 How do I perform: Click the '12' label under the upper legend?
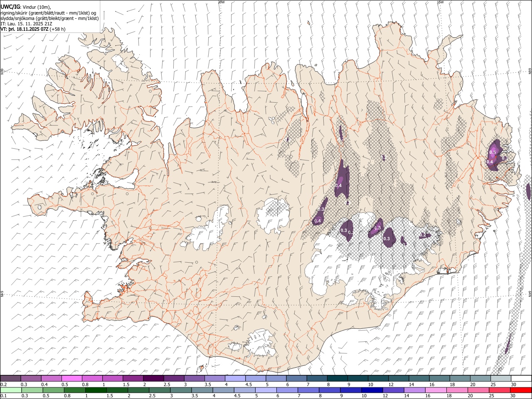(391, 384)
